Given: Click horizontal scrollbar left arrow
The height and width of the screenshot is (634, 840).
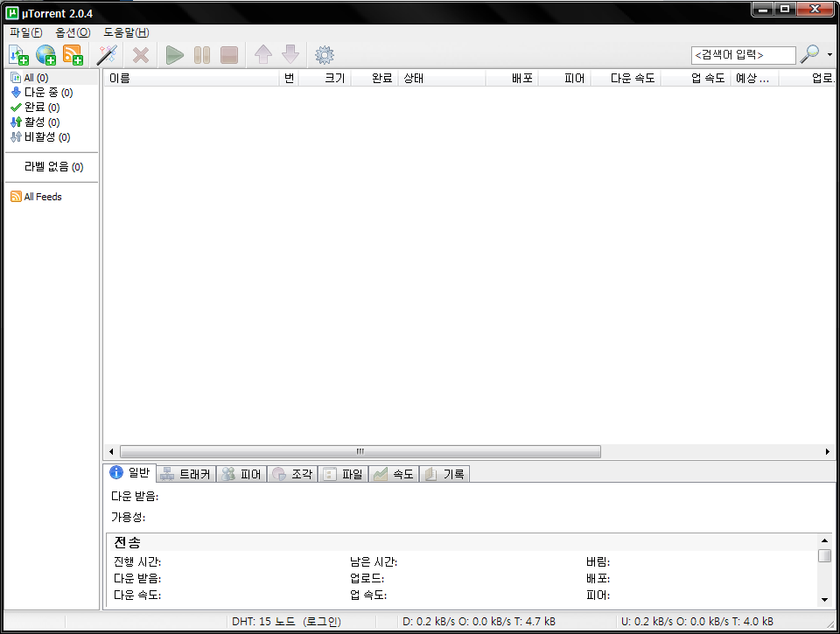Looking at the screenshot, I should tap(111, 452).
